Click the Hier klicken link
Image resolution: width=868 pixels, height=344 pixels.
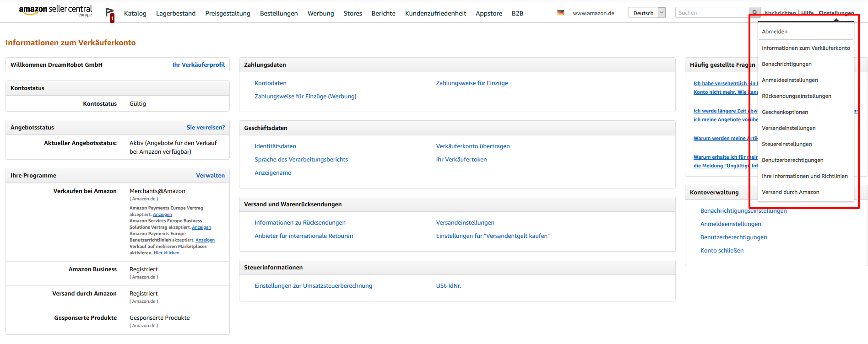tap(167, 253)
